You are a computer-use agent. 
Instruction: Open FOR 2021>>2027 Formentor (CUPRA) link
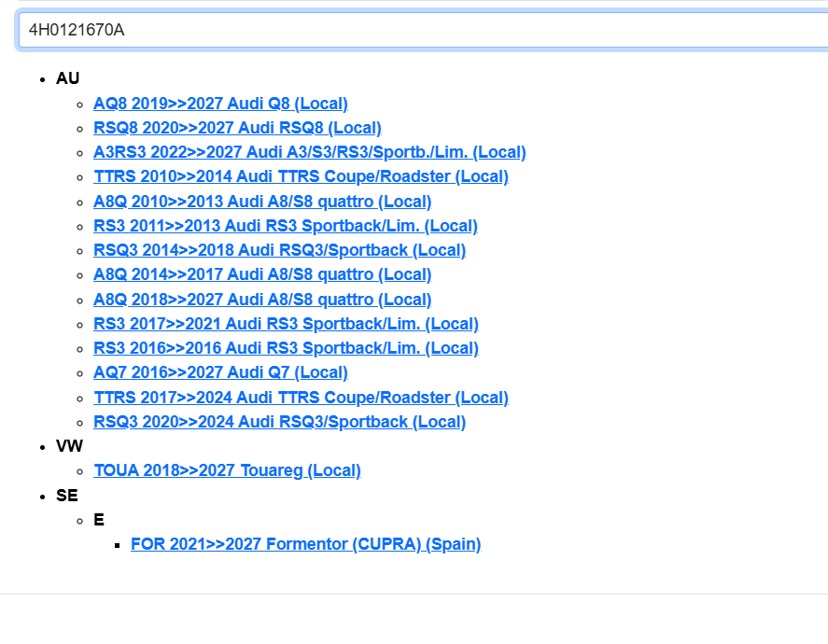(x=306, y=544)
